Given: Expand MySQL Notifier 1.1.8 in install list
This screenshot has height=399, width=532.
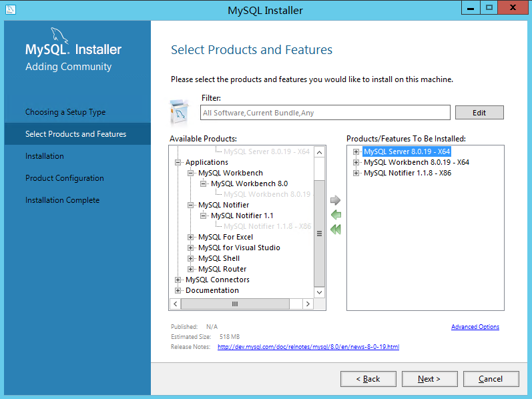Looking at the screenshot, I should pos(356,173).
